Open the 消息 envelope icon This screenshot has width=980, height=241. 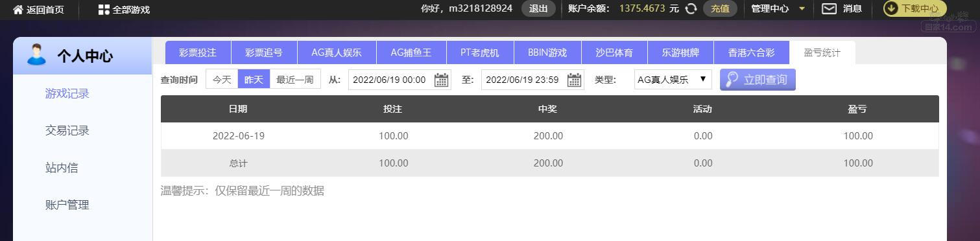829,8
